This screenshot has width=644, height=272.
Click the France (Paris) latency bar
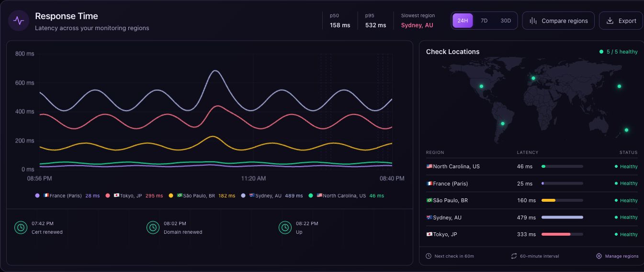562,184
